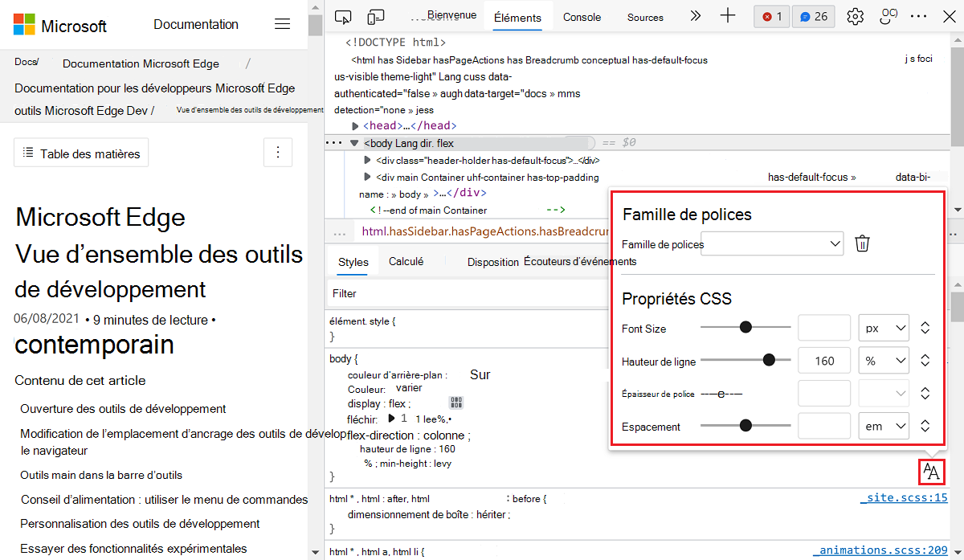Screen dimensions: 964x560
Task: Open the hamburger menu on Microsoft Docs
Action: tap(282, 24)
